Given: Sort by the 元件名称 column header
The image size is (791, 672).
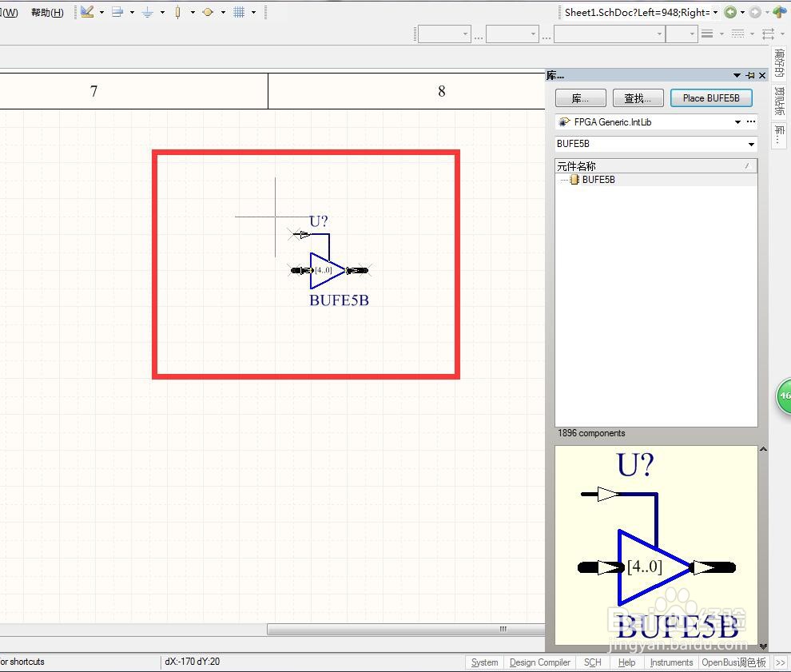Looking at the screenshot, I should [x=656, y=166].
